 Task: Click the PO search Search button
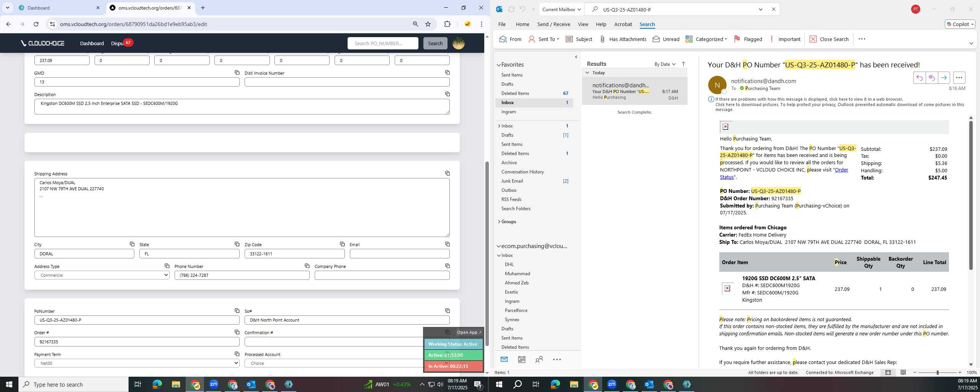click(x=435, y=43)
